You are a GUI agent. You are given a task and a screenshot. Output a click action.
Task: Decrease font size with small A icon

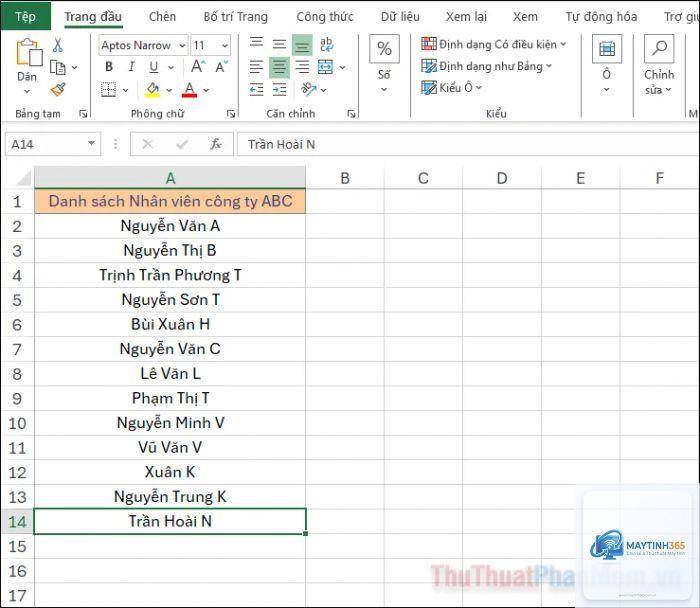tap(221, 67)
